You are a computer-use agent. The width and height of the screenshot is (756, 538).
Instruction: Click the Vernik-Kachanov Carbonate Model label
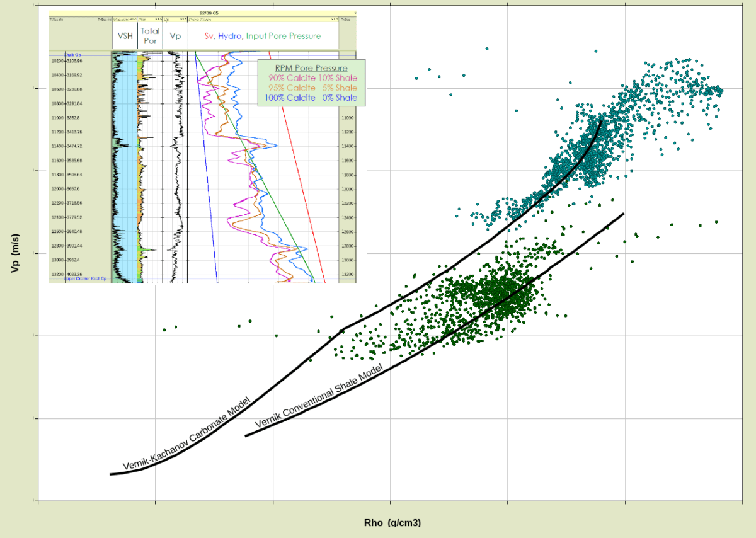tap(187, 434)
